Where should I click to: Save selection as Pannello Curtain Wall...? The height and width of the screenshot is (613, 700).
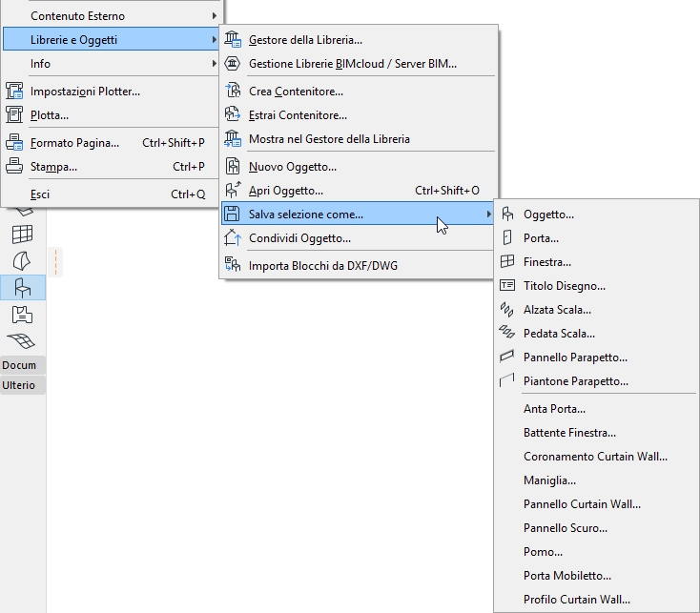[597, 504]
